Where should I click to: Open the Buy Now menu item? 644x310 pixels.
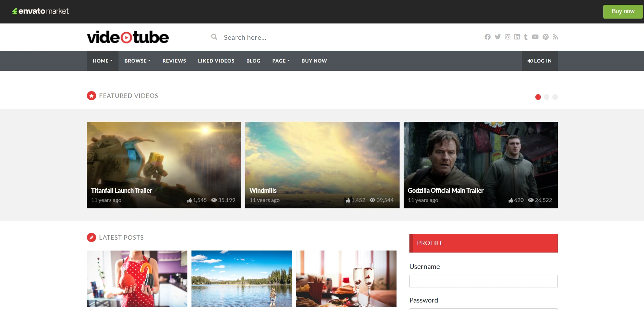tap(314, 61)
